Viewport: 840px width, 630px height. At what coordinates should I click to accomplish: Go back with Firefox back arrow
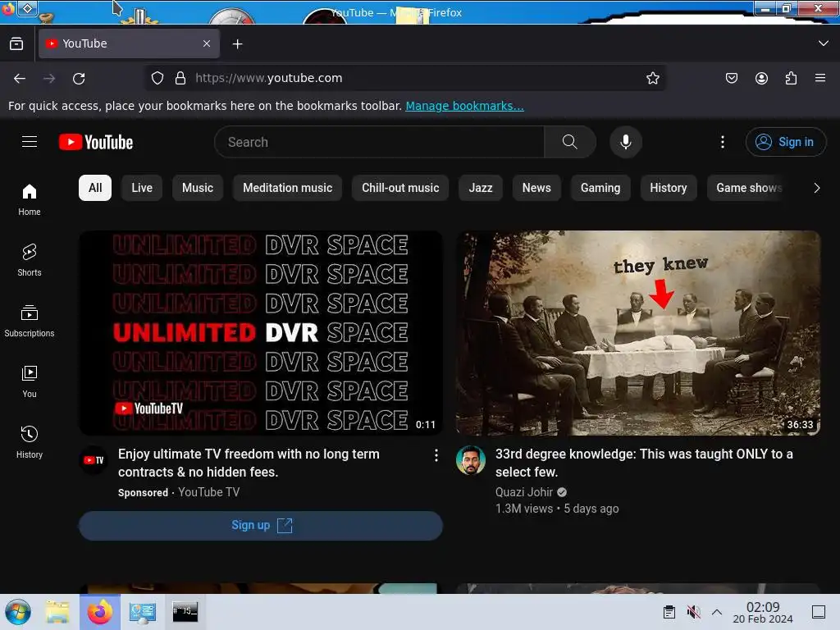coord(20,79)
